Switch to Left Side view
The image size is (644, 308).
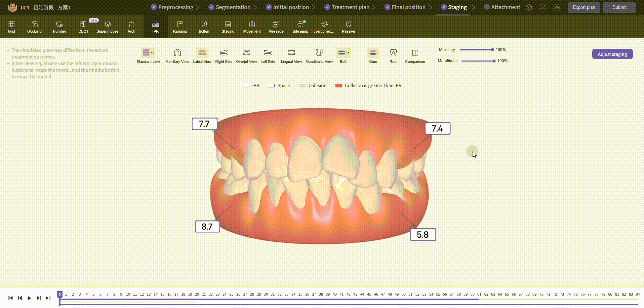coord(268,56)
